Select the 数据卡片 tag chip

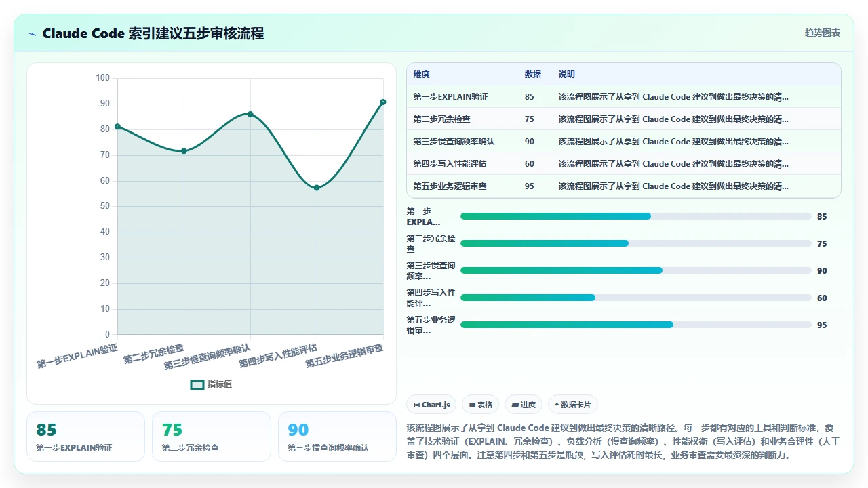click(x=573, y=405)
